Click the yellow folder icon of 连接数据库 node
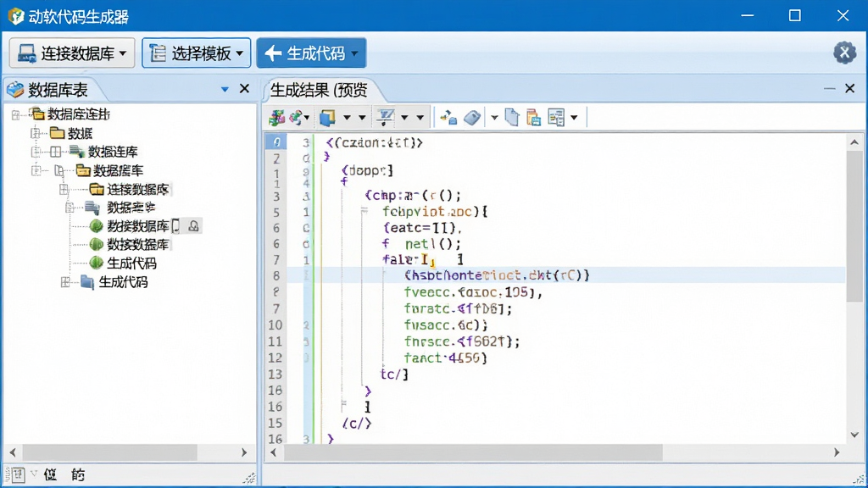 97,189
